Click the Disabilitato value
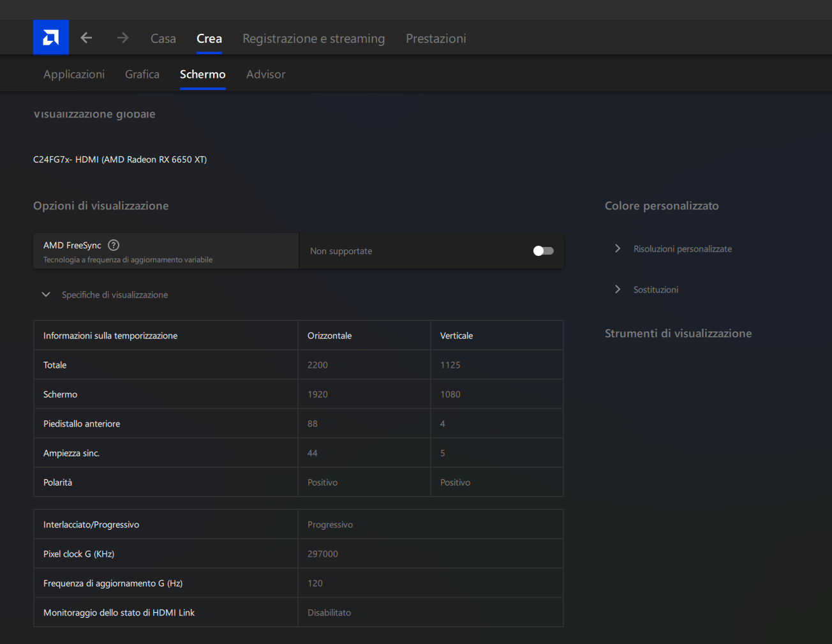 329,613
